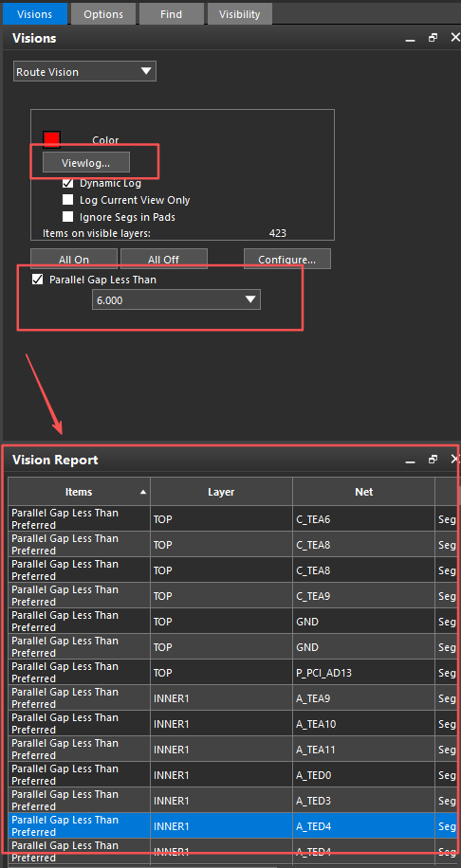This screenshot has width=461, height=868.
Task: Open the Visibility tab
Action: coord(239,14)
